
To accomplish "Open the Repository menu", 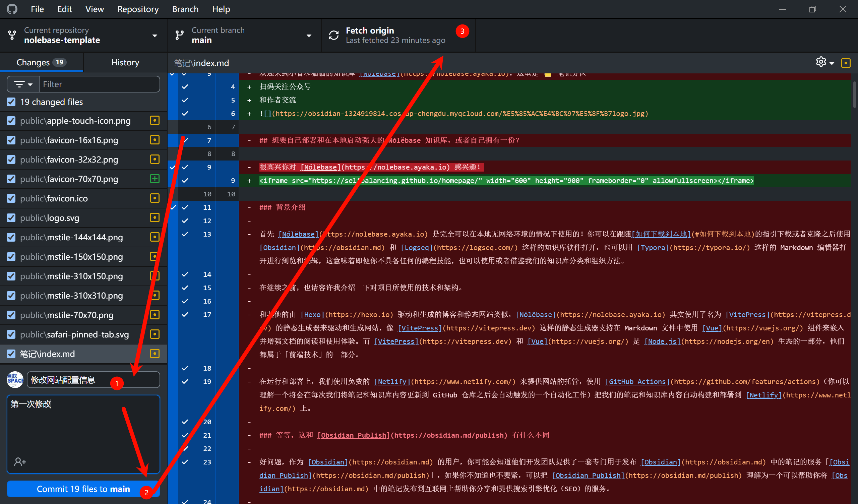I will click(138, 9).
